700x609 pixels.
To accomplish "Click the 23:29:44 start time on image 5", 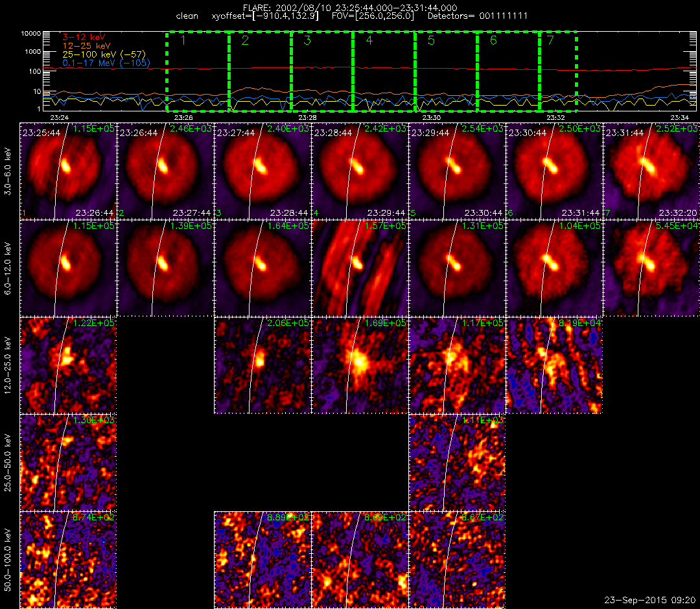I will coord(430,133).
